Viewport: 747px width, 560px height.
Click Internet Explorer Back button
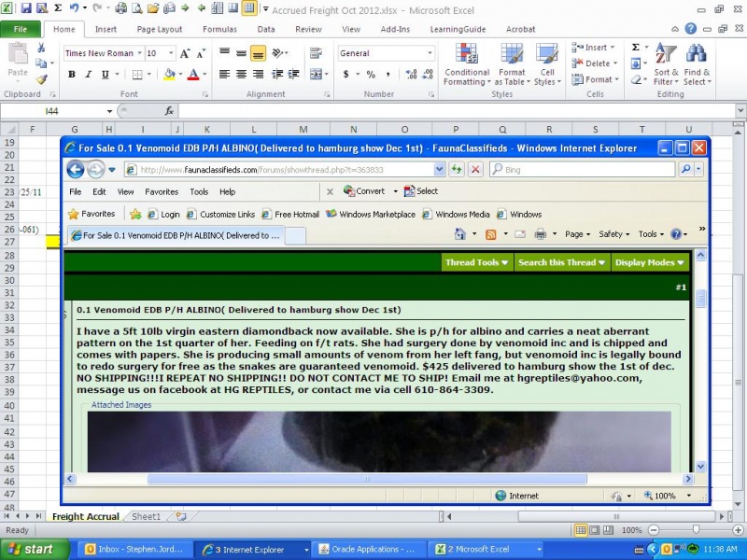(x=76, y=169)
